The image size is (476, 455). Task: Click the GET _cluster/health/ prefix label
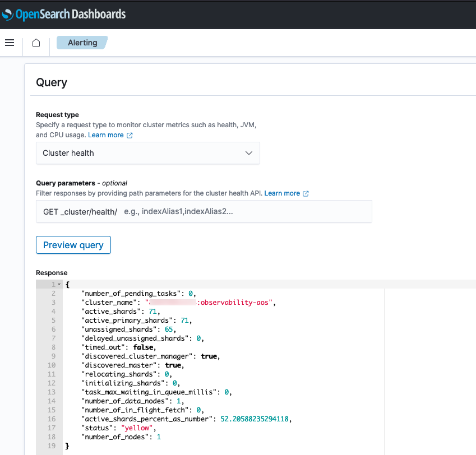pyautogui.click(x=80, y=212)
